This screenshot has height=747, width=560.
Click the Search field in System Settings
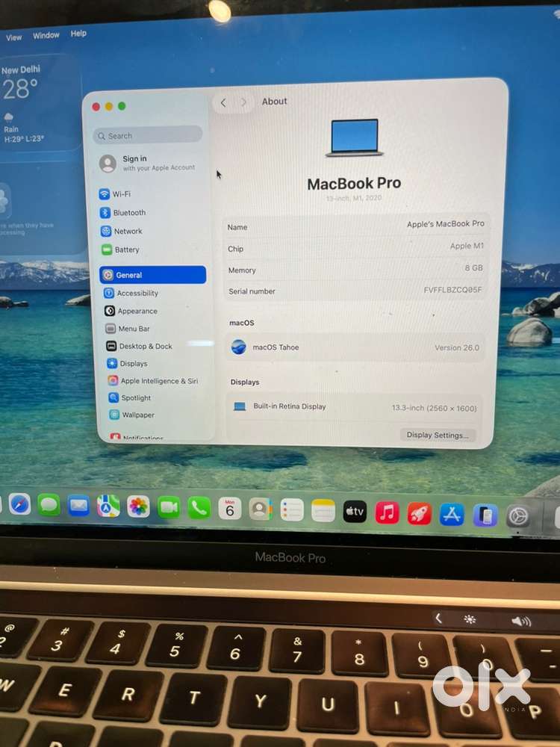click(x=148, y=135)
